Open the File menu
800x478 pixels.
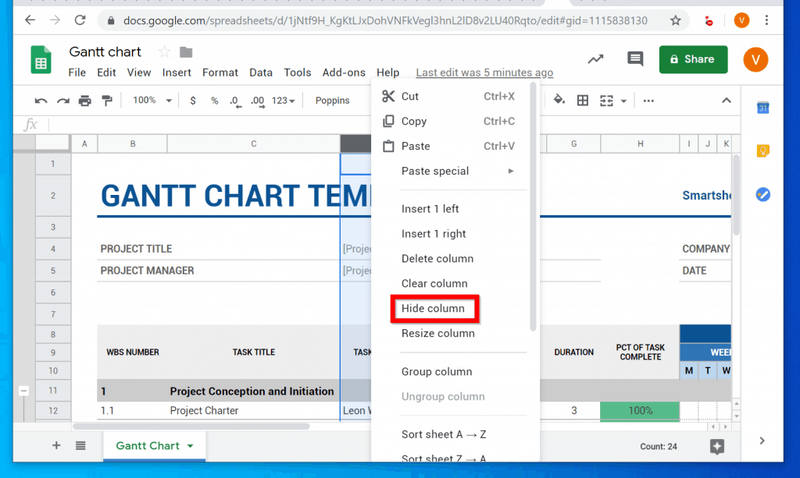click(77, 72)
